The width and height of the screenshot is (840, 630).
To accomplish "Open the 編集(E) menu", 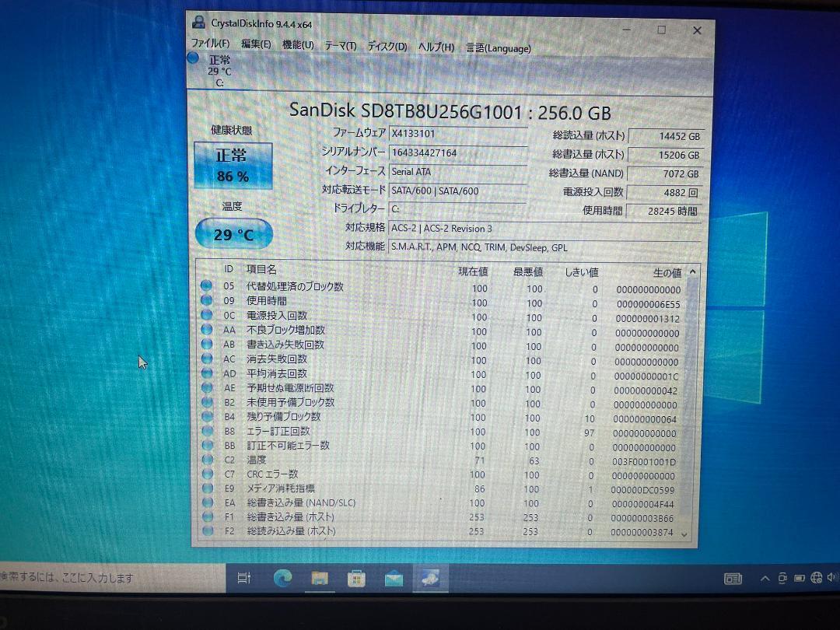I will click(x=256, y=44).
